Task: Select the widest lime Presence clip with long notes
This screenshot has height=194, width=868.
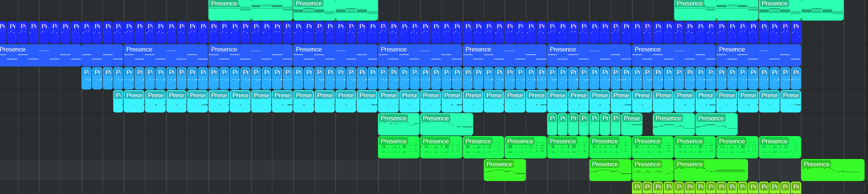Action: 710,171
